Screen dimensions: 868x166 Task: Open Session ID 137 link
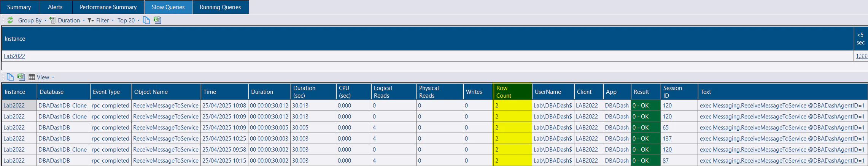click(x=667, y=139)
